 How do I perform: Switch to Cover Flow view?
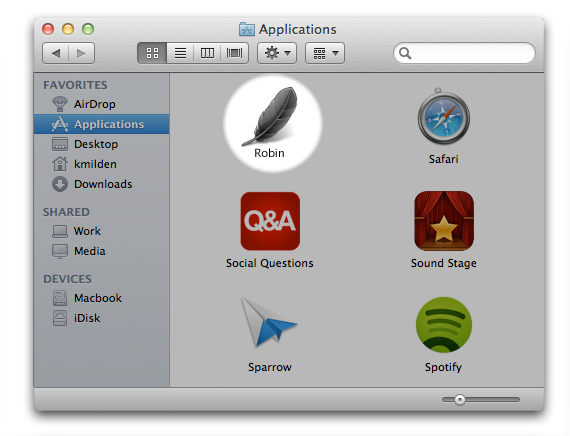(234, 53)
